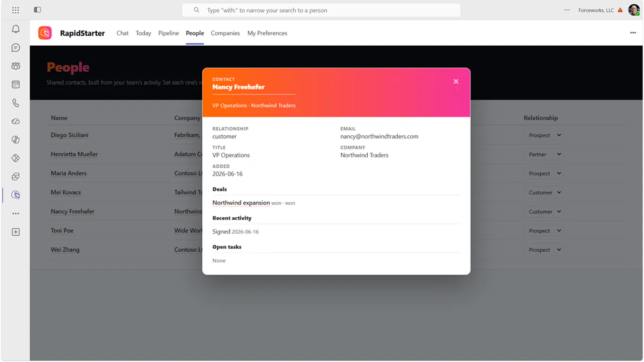The image size is (644, 362).
Task: Open the OneDrive cloud icon
Action: coord(16,121)
